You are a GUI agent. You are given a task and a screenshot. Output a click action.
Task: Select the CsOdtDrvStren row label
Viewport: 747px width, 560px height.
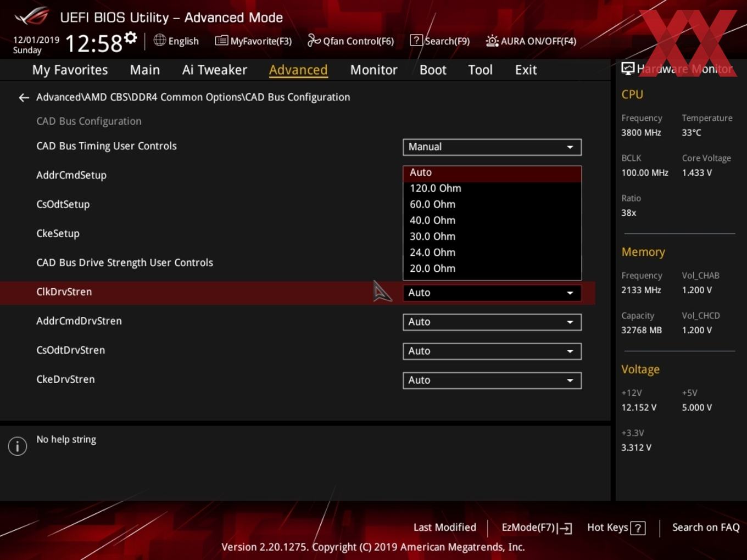pos(70,350)
